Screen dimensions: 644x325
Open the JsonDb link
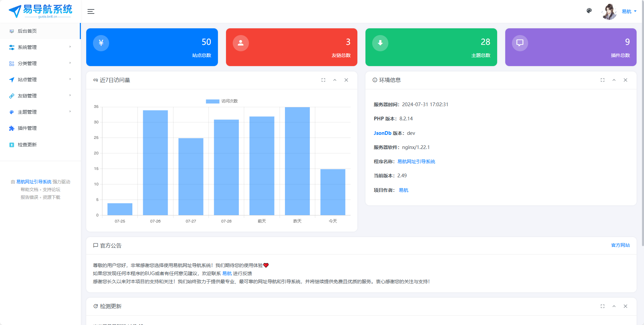click(x=383, y=133)
